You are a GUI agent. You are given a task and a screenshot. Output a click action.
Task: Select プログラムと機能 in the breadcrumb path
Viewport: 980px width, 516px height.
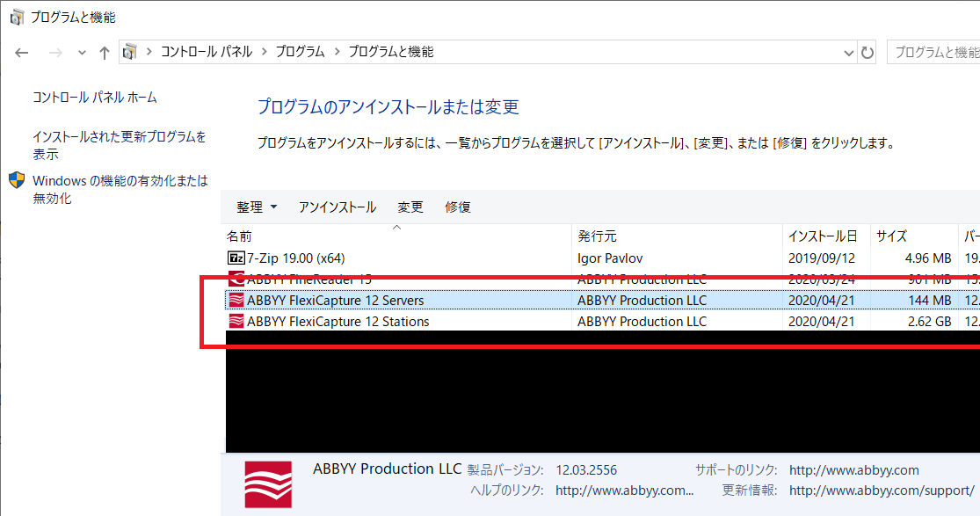click(390, 52)
